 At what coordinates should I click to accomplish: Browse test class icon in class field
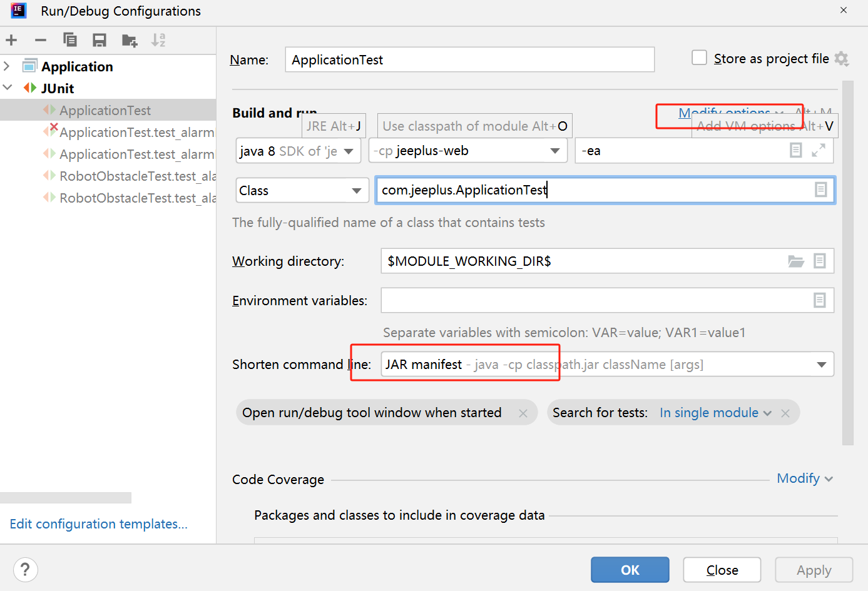tap(821, 189)
